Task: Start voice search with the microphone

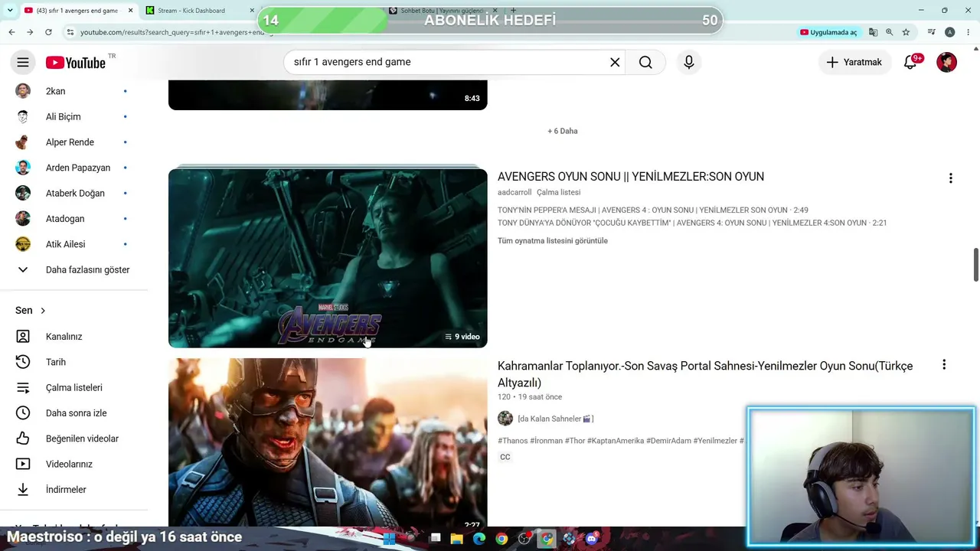Action: pyautogui.click(x=689, y=62)
